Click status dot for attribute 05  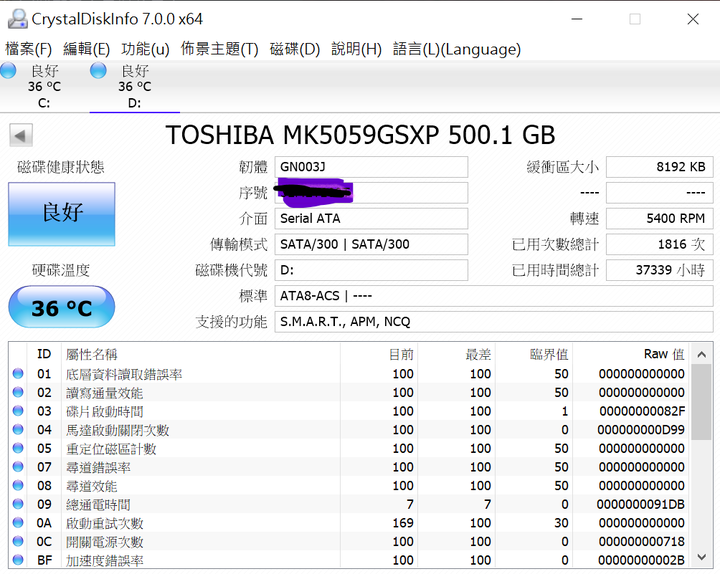coord(18,448)
